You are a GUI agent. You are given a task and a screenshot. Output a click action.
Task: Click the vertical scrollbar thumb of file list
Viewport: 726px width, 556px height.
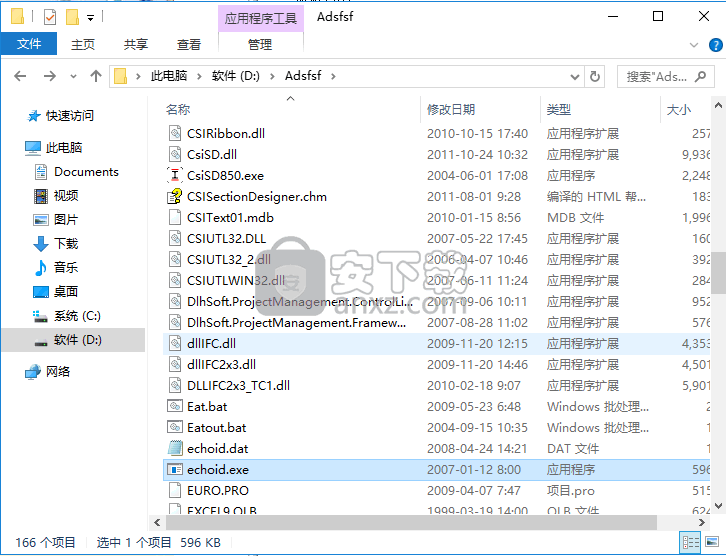718,272
